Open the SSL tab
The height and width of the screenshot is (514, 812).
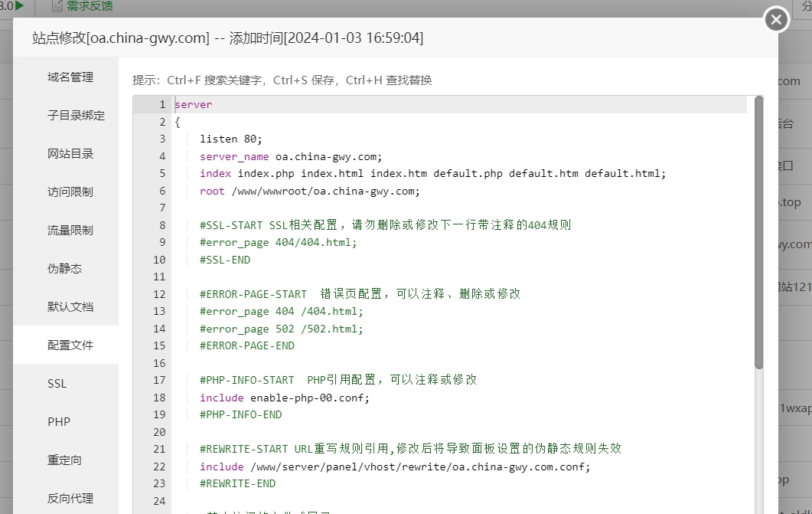coord(57,384)
